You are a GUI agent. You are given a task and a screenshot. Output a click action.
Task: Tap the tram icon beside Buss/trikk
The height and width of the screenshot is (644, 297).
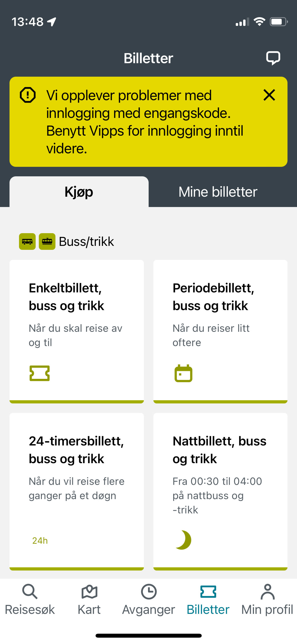point(47,241)
